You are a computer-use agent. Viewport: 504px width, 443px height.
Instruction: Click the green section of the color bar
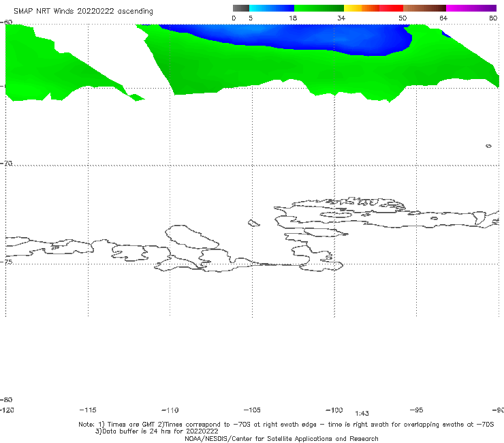319,8
